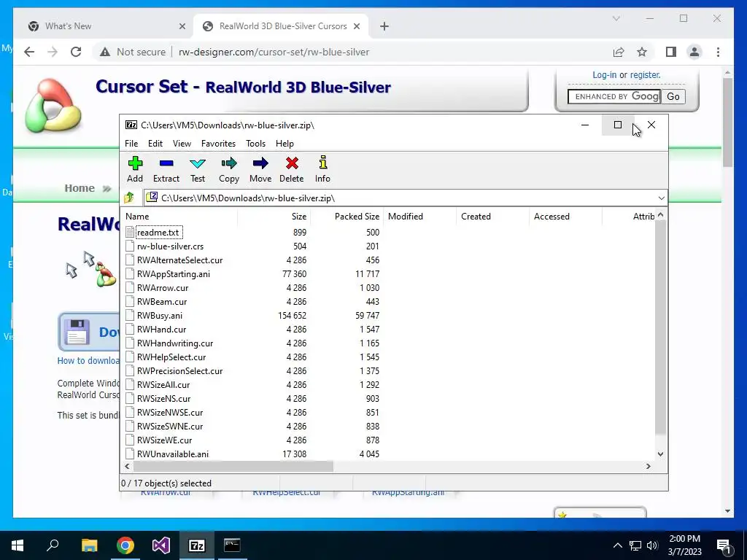This screenshot has width=747, height=560.
Task: Sort by the Modified column header
Action: pos(419,216)
